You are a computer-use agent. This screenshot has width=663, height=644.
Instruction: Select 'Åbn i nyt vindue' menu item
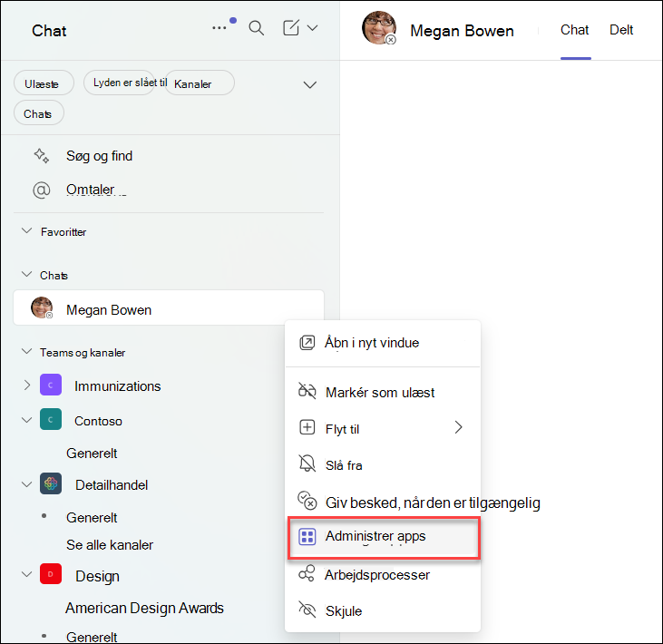(x=383, y=343)
